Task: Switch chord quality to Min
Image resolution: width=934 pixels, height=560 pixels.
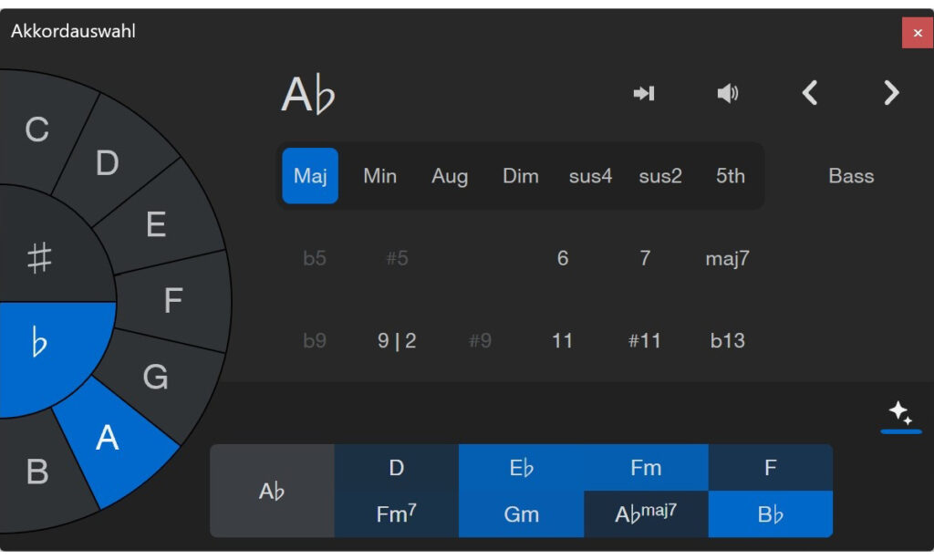Action: [x=379, y=176]
